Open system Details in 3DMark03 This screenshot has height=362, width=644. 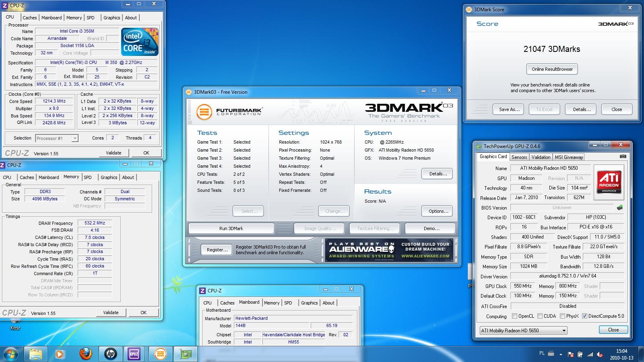[438, 174]
